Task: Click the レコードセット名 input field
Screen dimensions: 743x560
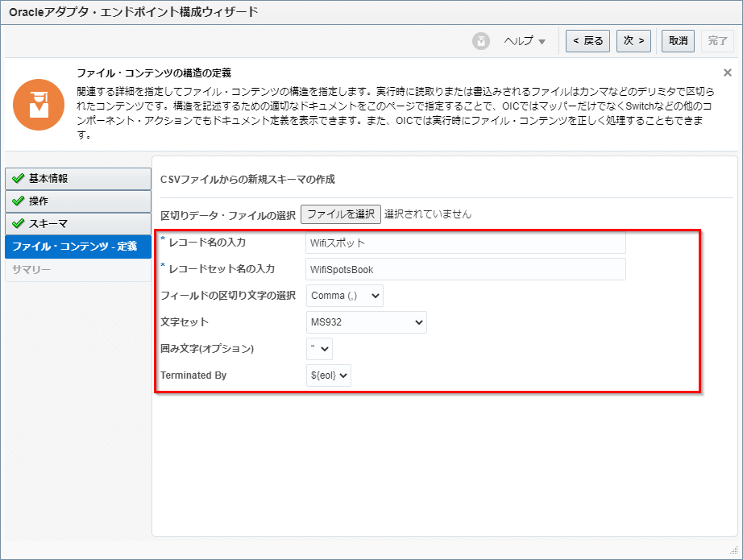Action: [466, 269]
